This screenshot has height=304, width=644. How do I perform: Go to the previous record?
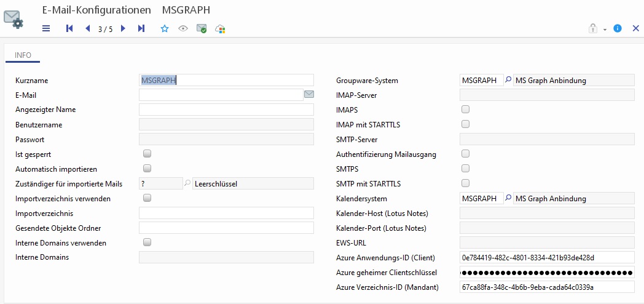point(87,28)
